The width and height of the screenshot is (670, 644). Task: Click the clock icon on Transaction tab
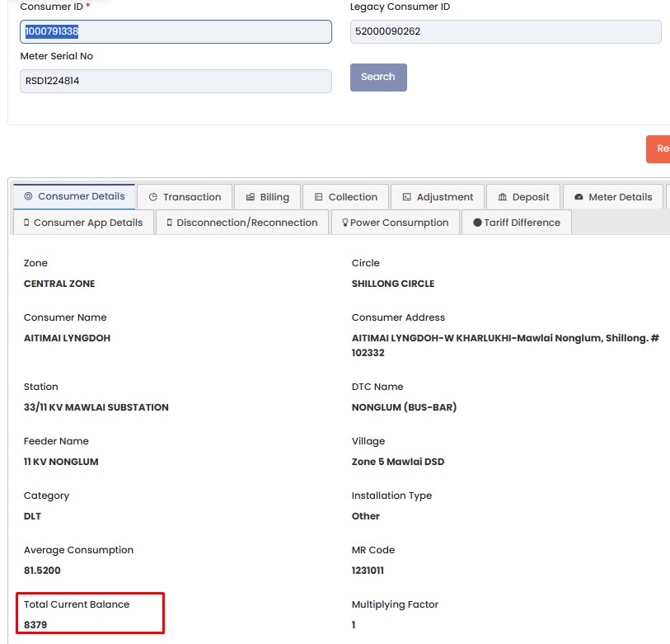point(152,197)
